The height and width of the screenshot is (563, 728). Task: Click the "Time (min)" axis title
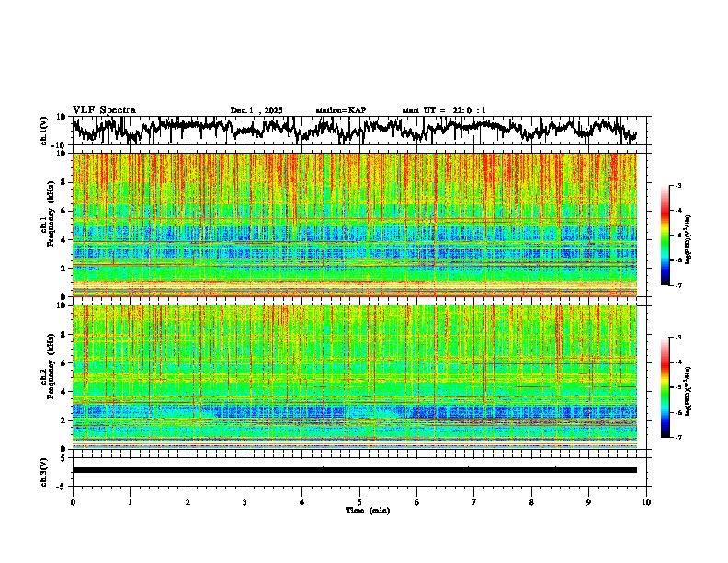(368, 511)
